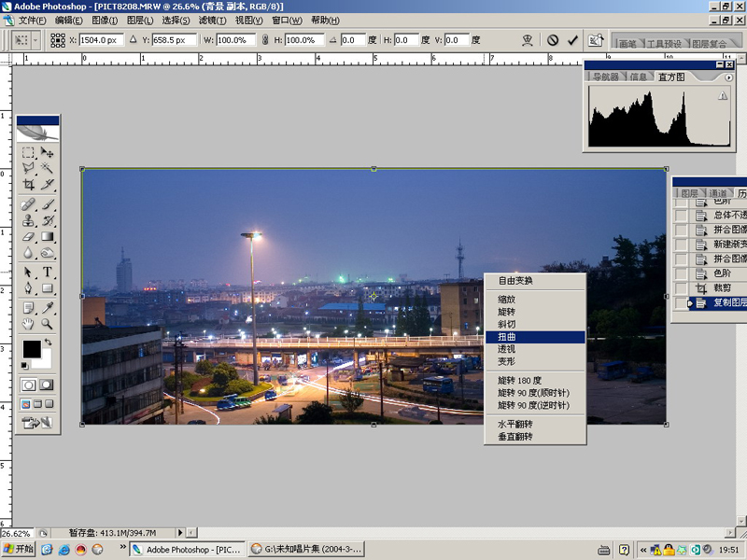747x560 pixels.
Task: Switch to the 通道 tab
Action: point(717,193)
